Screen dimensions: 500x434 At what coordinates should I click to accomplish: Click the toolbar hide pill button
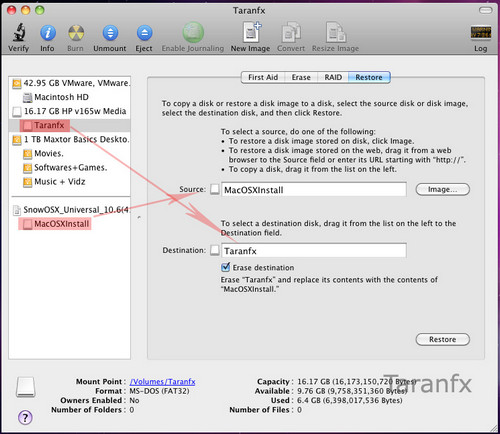point(485,10)
